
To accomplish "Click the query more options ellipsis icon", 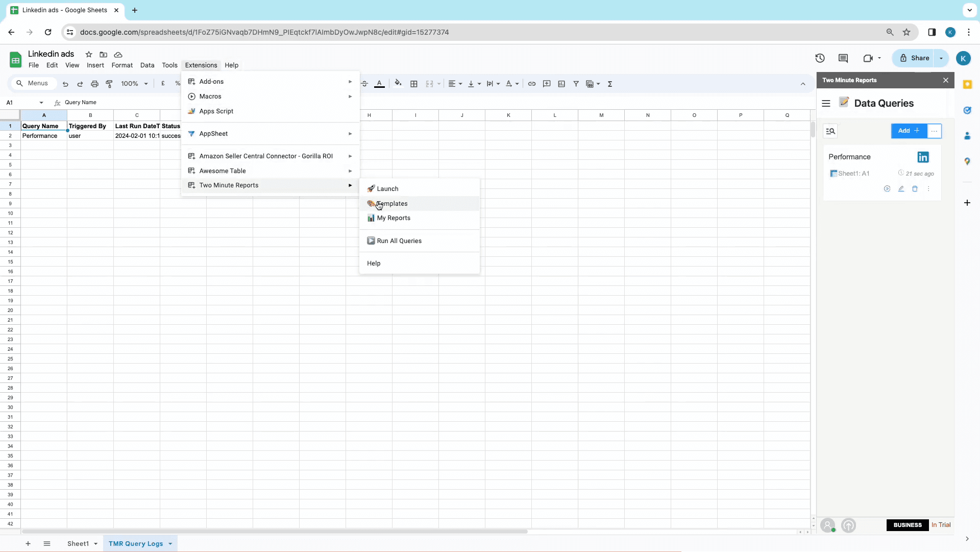I will 928,189.
